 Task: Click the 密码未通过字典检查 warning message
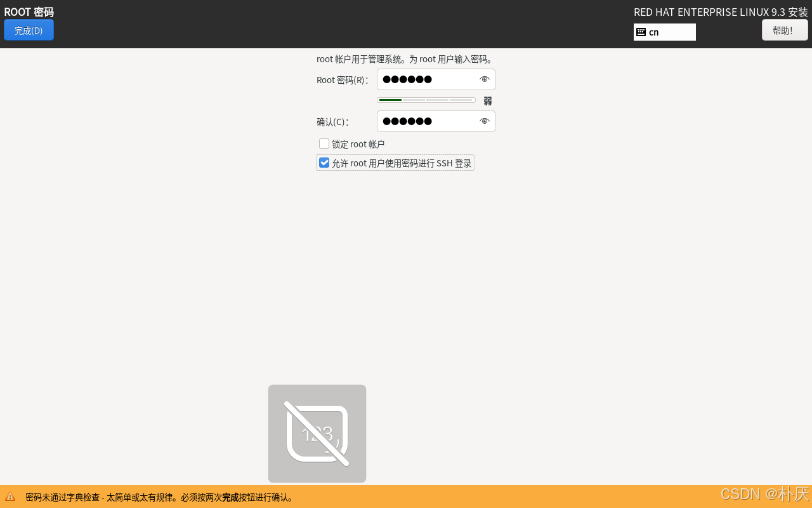pyautogui.click(x=160, y=497)
